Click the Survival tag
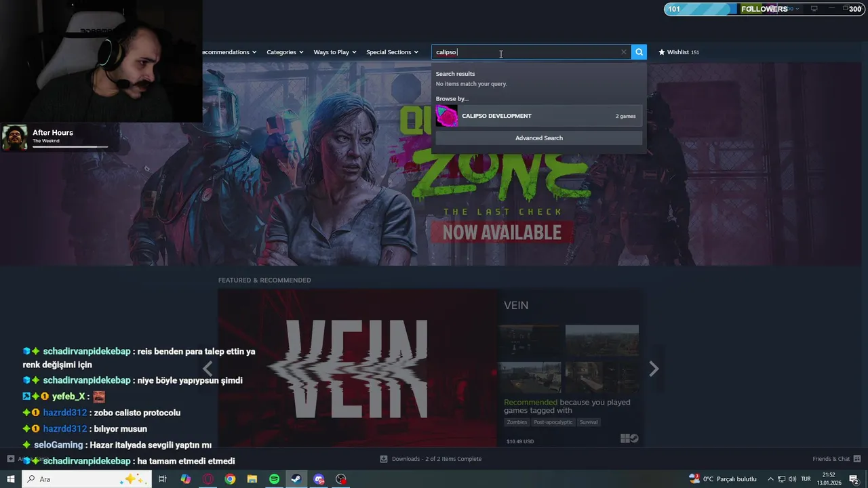The height and width of the screenshot is (488, 868). pos(589,422)
